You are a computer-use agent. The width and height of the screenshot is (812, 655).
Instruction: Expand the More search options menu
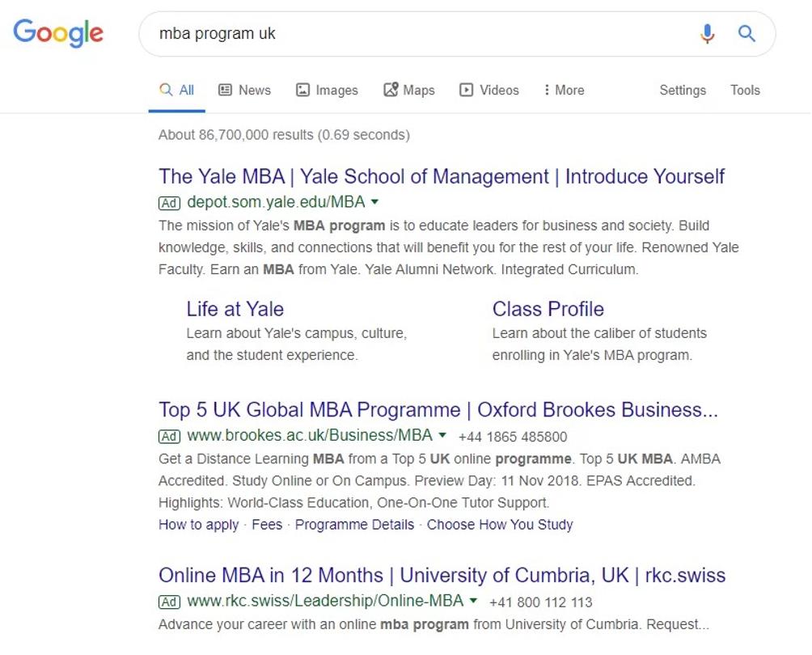[564, 91]
